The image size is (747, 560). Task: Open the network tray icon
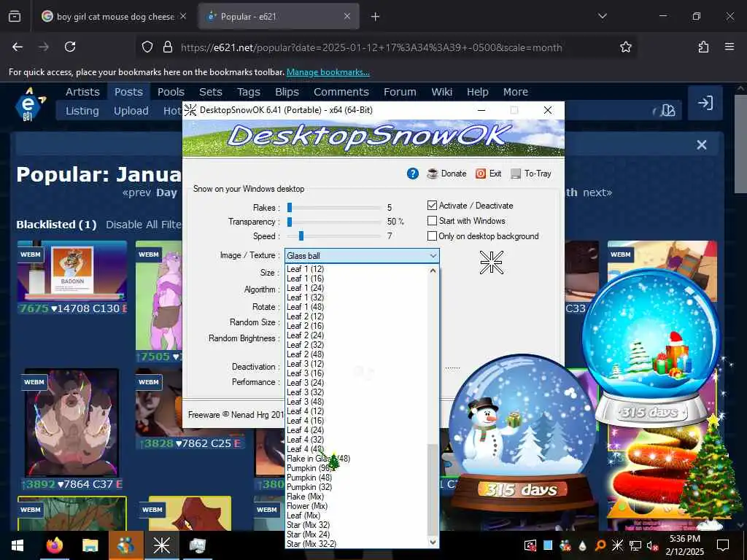635,545
